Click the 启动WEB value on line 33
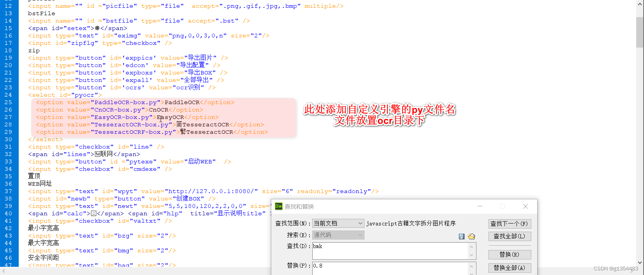 click(200, 161)
